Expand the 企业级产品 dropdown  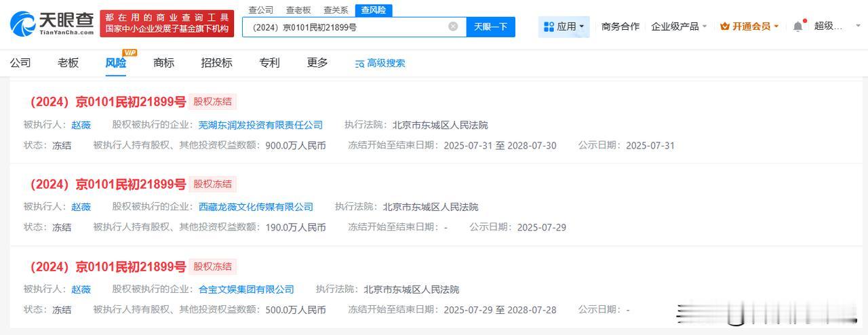pyautogui.click(x=679, y=26)
